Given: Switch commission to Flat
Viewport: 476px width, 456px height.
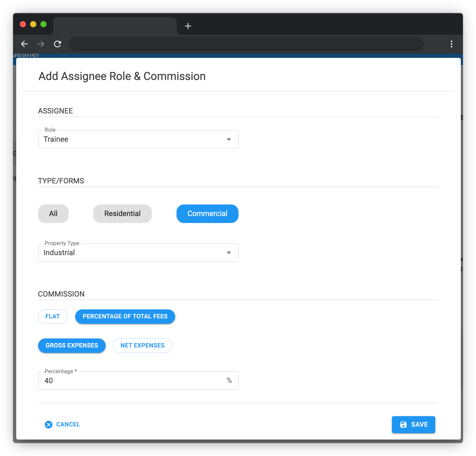Looking at the screenshot, I should (53, 316).
